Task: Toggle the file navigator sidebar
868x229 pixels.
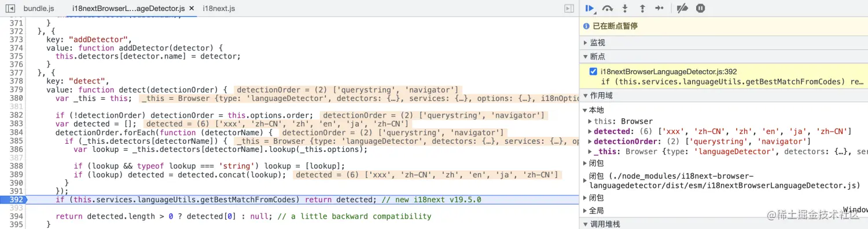Action: tap(10, 8)
